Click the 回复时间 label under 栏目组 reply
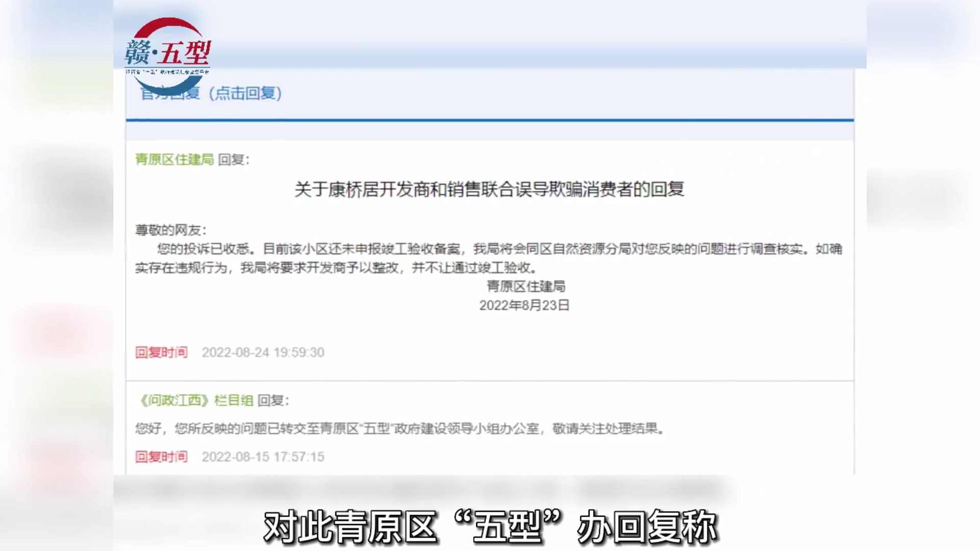 (x=161, y=457)
